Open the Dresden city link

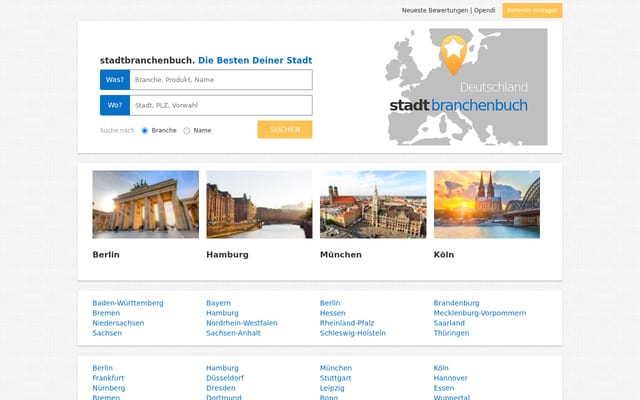point(221,388)
